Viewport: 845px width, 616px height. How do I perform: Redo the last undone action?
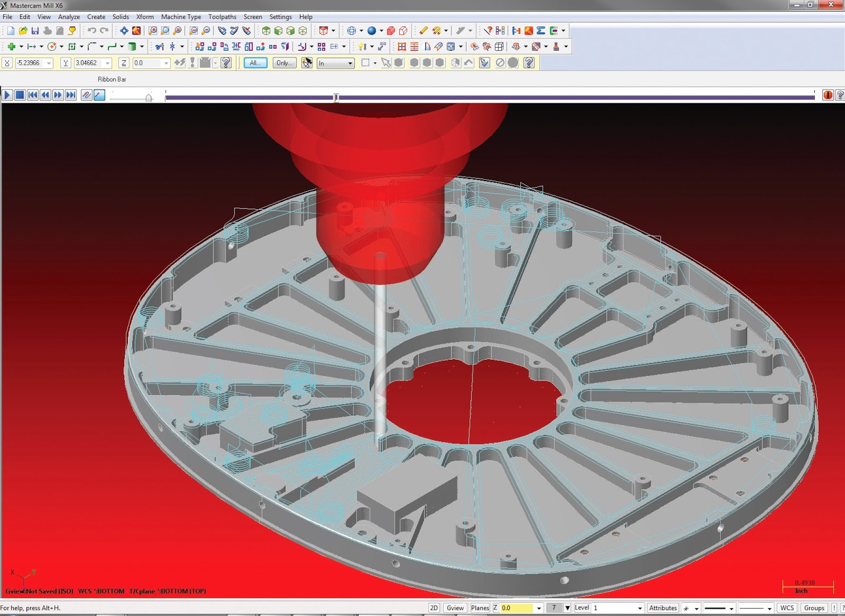tap(104, 31)
